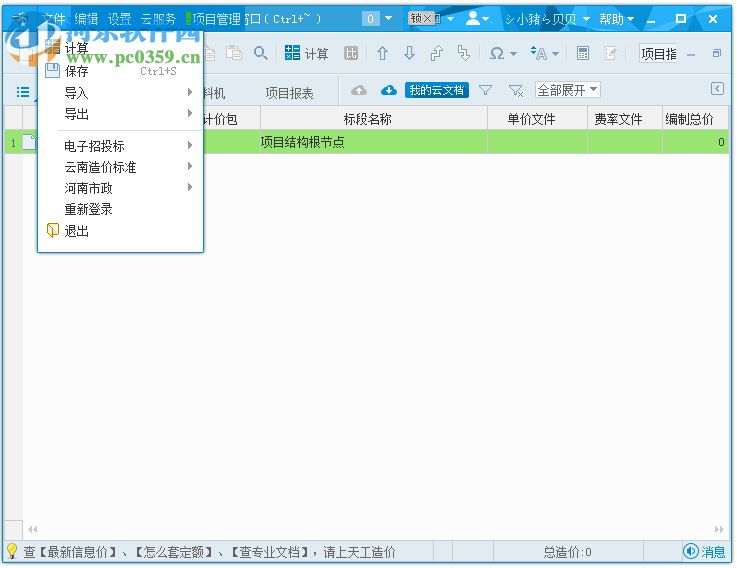The width and height of the screenshot is (737, 568).
Task: Click the cloud upload icon
Action: click(359, 90)
